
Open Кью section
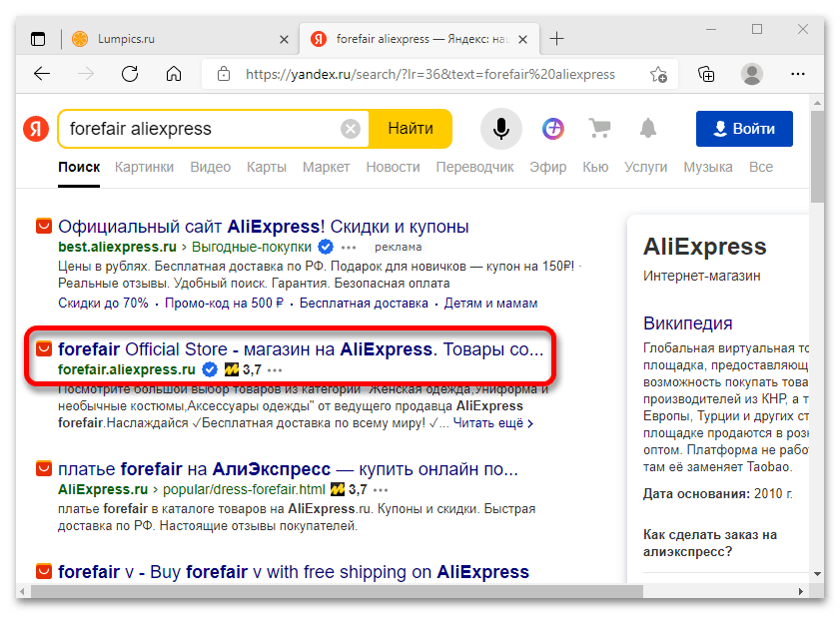tap(595, 167)
